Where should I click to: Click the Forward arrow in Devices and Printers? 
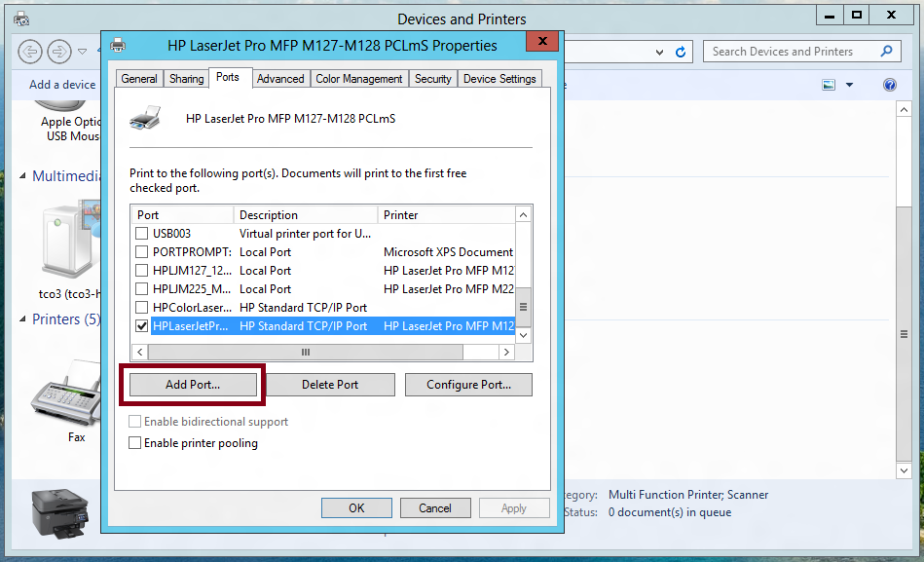[59, 52]
